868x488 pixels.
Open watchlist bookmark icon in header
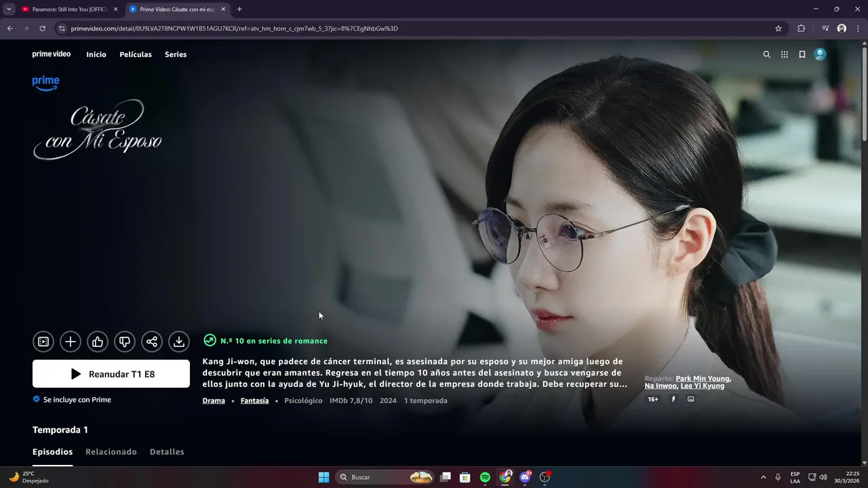[x=802, y=54]
